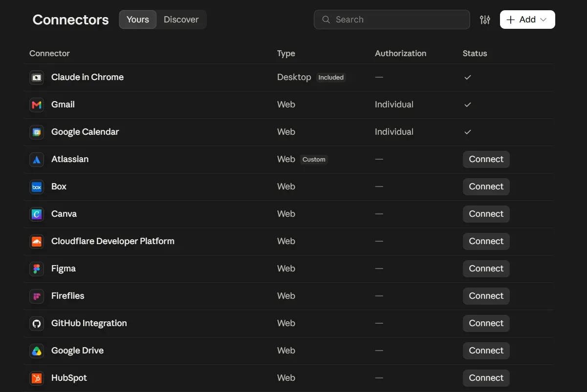Focus the Search connectors field

392,20
